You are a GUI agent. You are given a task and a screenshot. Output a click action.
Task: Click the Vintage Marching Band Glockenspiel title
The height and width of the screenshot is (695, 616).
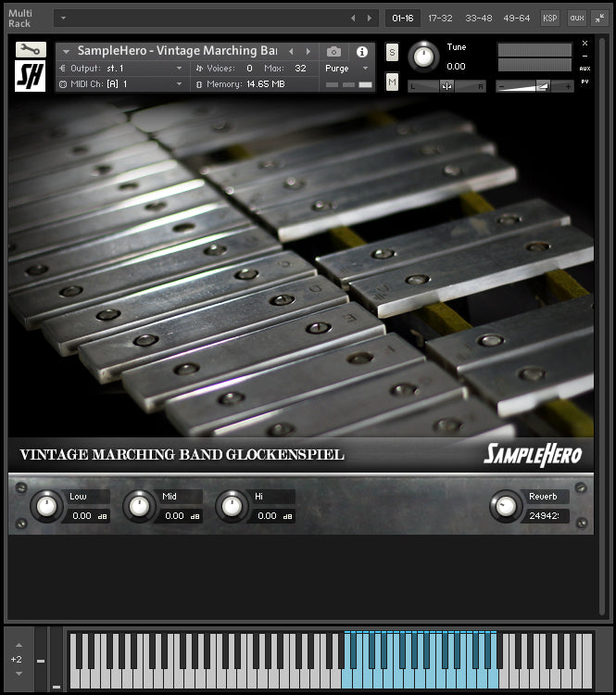pyautogui.click(x=182, y=455)
